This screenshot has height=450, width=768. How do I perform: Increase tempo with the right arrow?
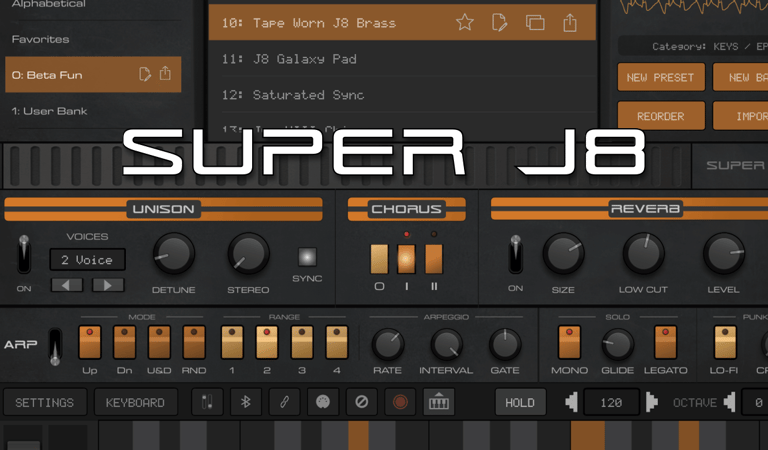point(651,402)
